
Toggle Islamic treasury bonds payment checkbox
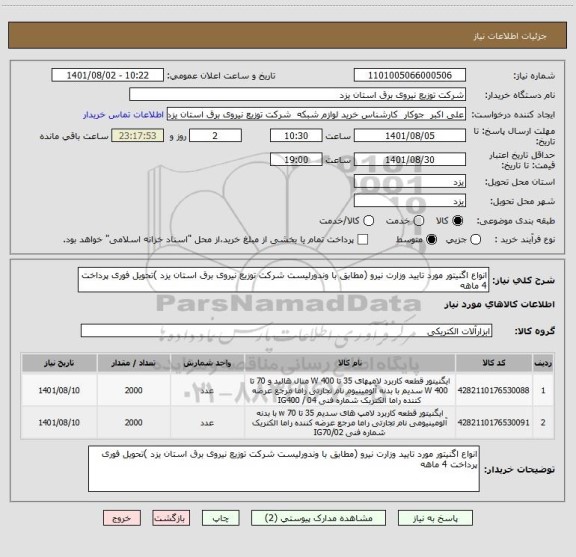(x=363, y=240)
